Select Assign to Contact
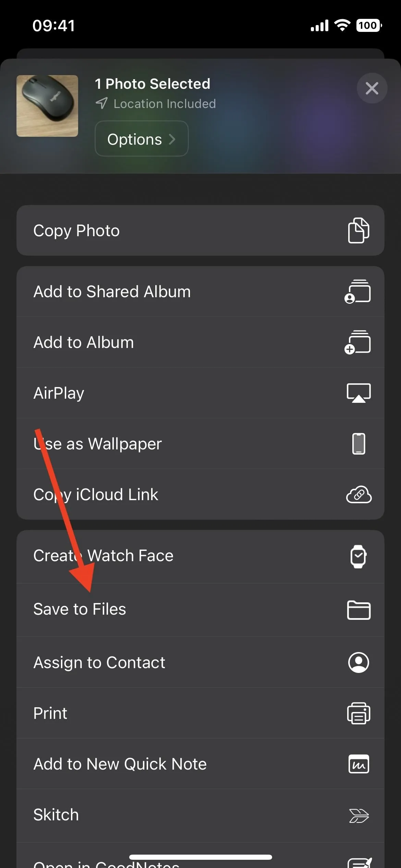The width and height of the screenshot is (401, 868). tap(200, 662)
